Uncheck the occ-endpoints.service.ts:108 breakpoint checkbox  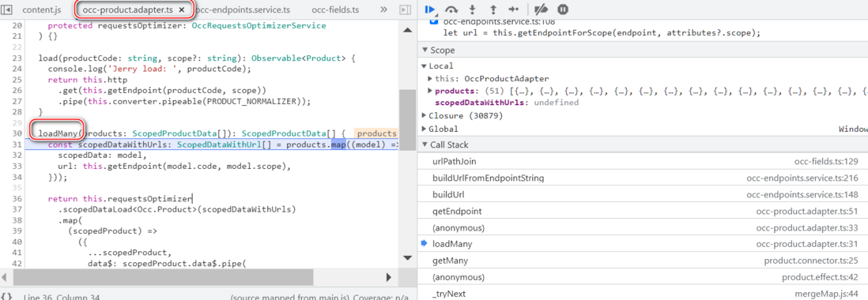(x=435, y=22)
